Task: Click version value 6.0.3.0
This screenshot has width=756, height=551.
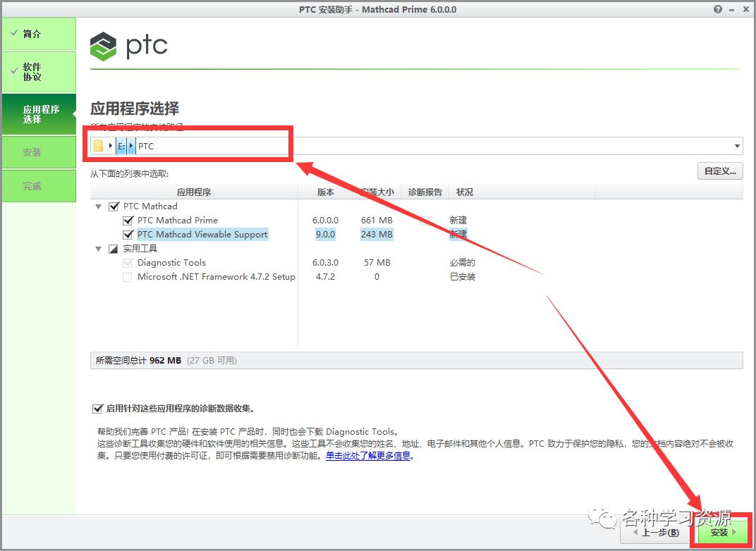Action: pyautogui.click(x=325, y=263)
